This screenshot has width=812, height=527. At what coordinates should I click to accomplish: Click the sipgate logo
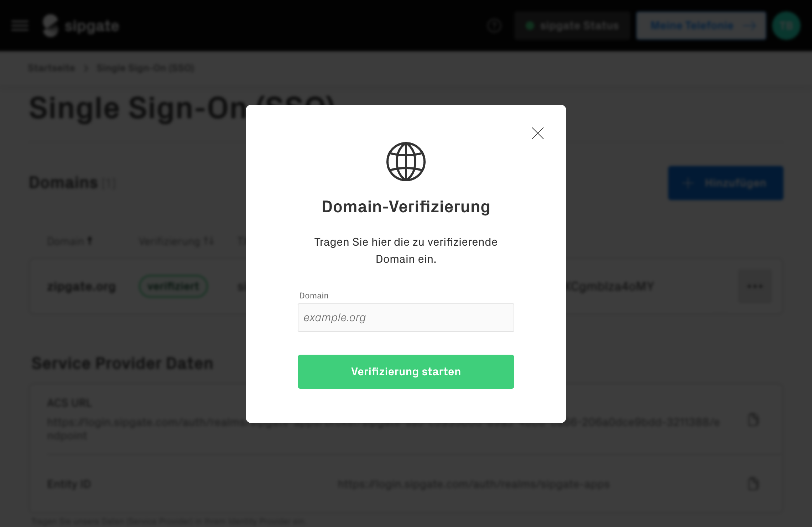tap(81, 26)
